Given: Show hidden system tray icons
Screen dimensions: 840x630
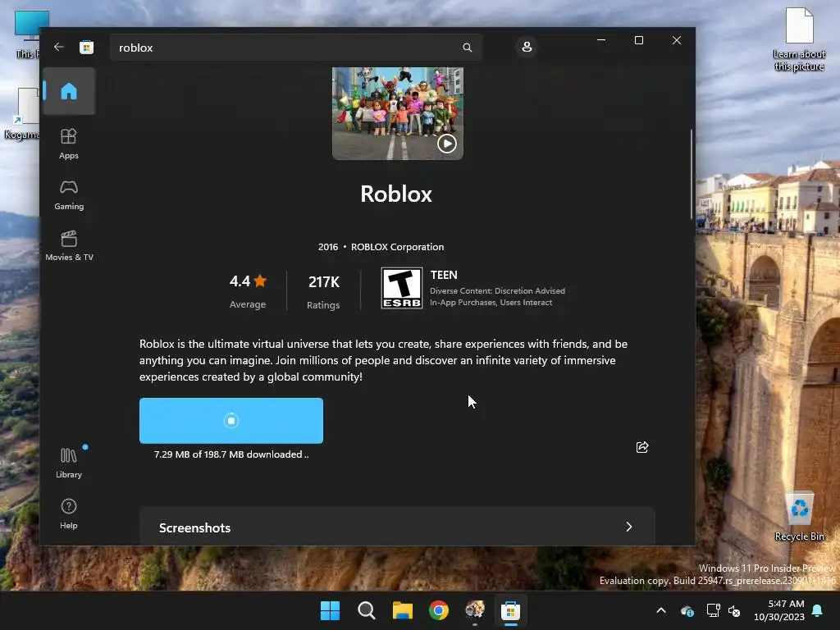Looking at the screenshot, I should (661, 610).
